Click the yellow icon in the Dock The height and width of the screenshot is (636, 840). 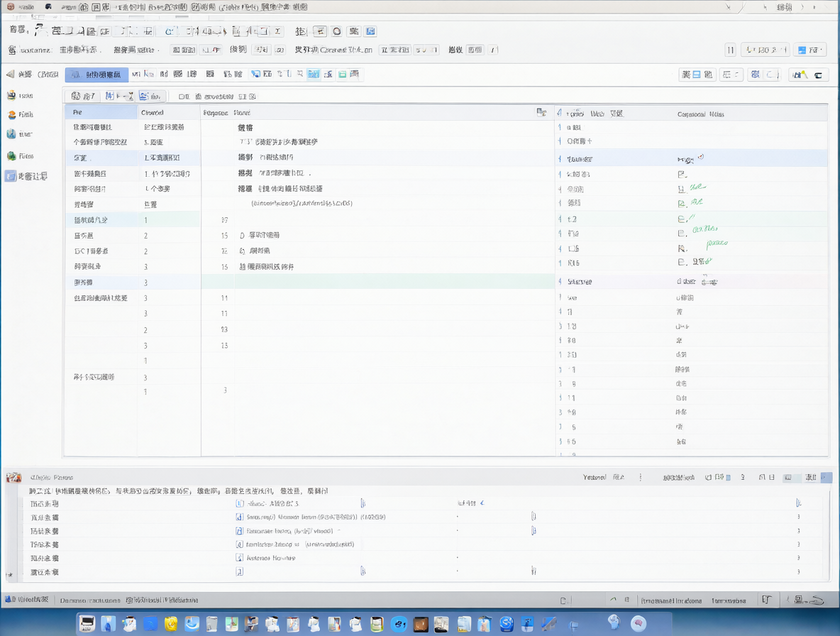click(x=171, y=624)
